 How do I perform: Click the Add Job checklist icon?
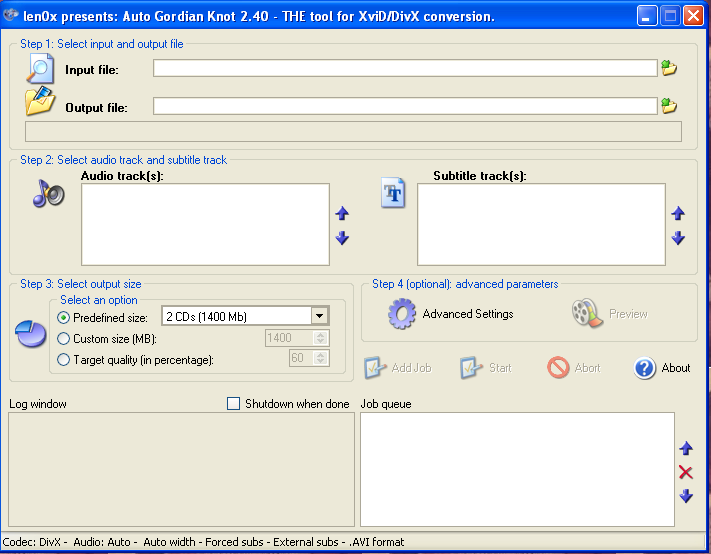pyautogui.click(x=375, y=368)
